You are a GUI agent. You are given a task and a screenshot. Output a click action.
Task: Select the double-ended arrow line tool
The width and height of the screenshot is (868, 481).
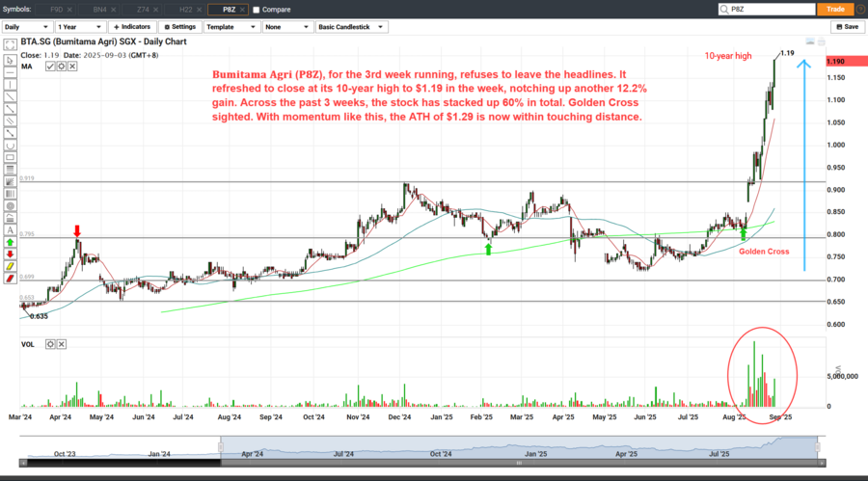tap(10, 133)
